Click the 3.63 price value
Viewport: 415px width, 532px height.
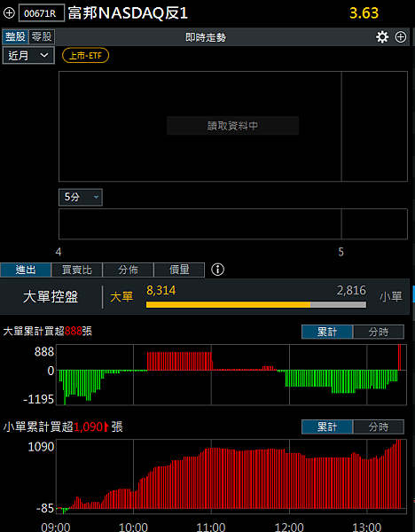[x=364, y=13]
